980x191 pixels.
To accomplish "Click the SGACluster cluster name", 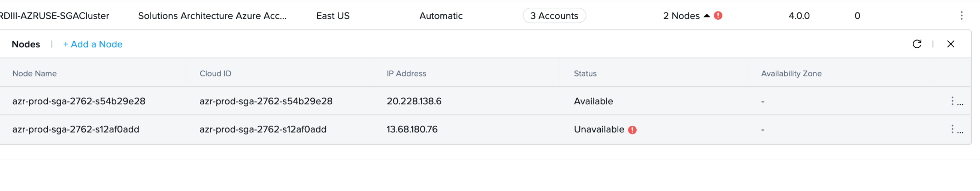I will coord(55,16).
